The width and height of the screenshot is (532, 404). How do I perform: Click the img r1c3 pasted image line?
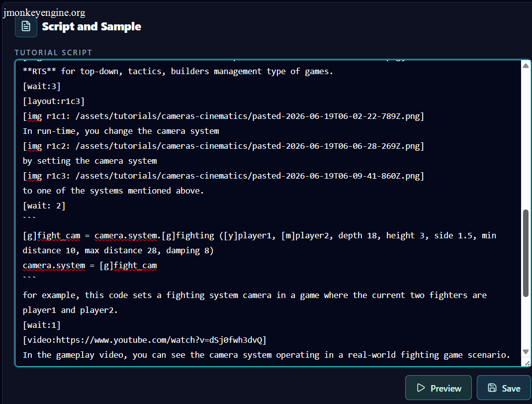pyautogui.click(x=224, y=176)
